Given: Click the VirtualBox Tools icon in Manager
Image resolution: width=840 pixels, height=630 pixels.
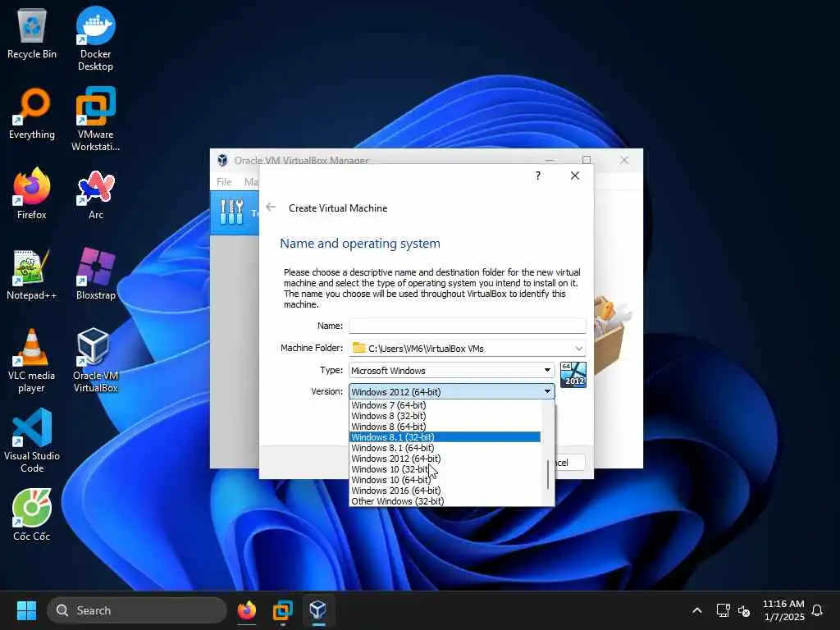Looking at the screenshot, I should [231, 212].
